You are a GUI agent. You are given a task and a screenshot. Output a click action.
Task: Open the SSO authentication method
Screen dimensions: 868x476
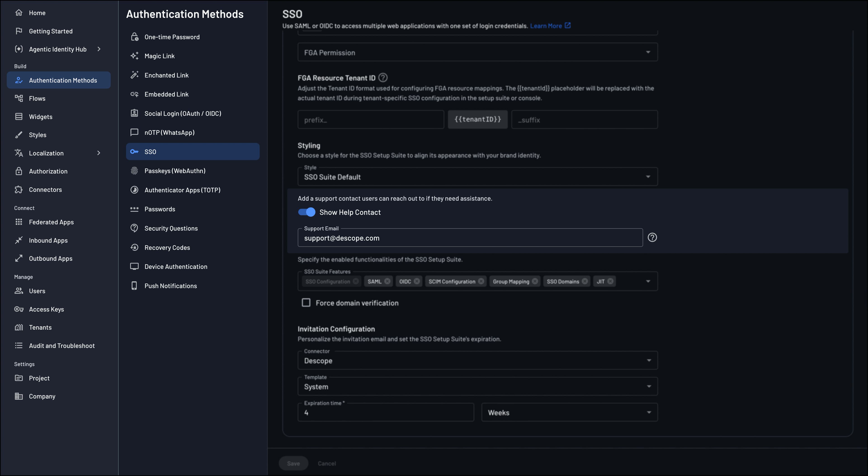(193, 152)
